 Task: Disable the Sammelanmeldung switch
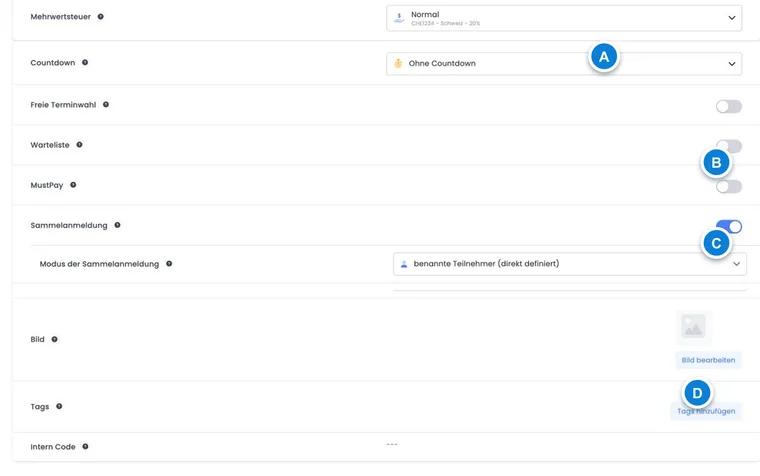pos(728,226)
